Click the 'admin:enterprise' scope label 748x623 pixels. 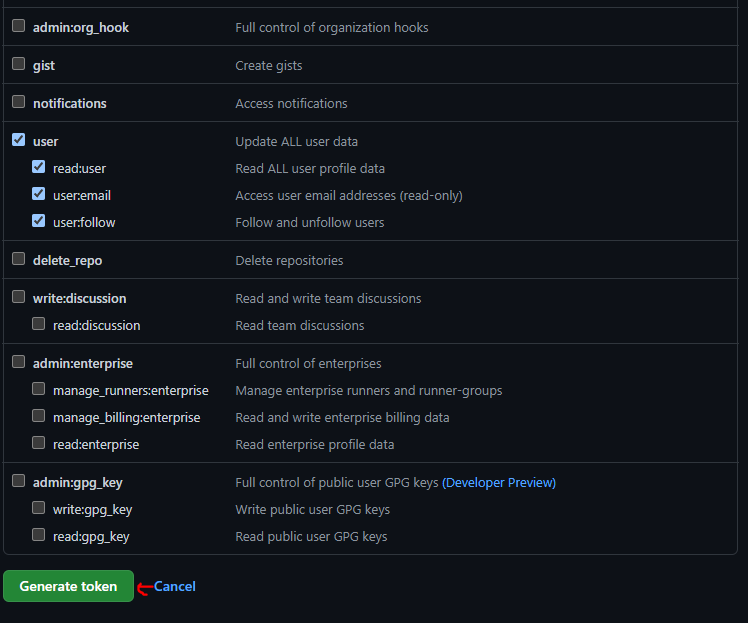pyautogui.click(x=83, y=364)
